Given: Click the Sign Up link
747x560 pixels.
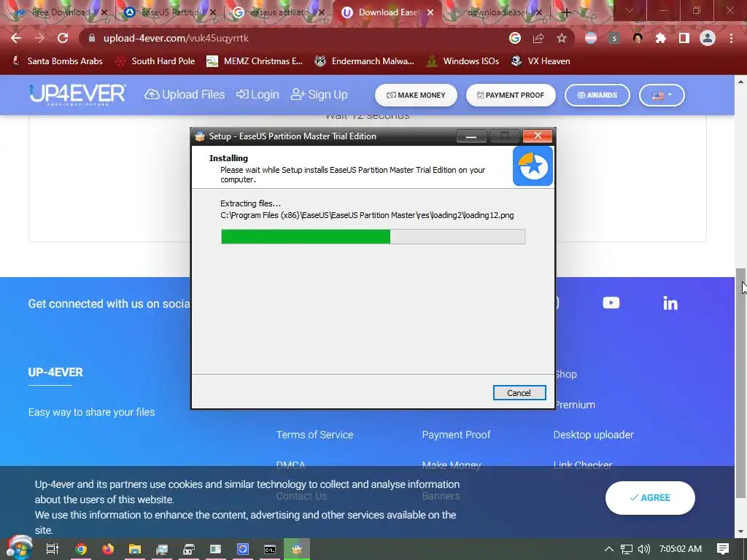Looking at the screenshot, I should (x=320, y=95).
